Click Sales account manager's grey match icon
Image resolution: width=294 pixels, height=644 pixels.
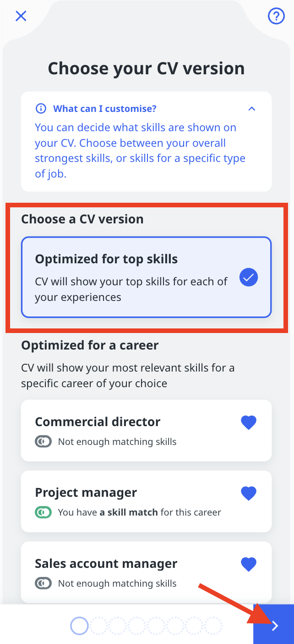click(44, 583)
